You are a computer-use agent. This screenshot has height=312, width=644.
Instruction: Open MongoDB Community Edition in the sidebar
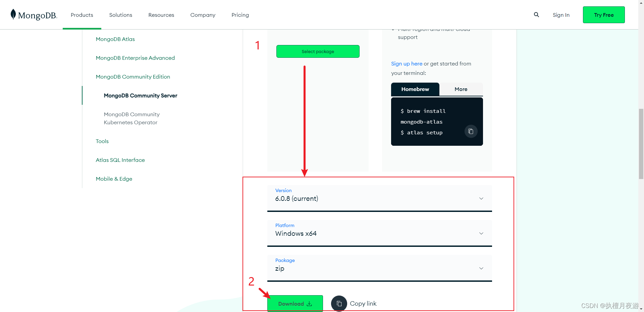coord(133,77)
